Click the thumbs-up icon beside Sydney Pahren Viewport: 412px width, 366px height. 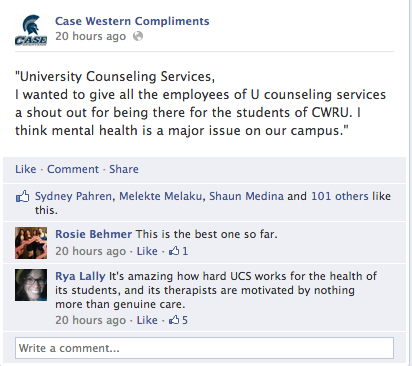[23, 196]
